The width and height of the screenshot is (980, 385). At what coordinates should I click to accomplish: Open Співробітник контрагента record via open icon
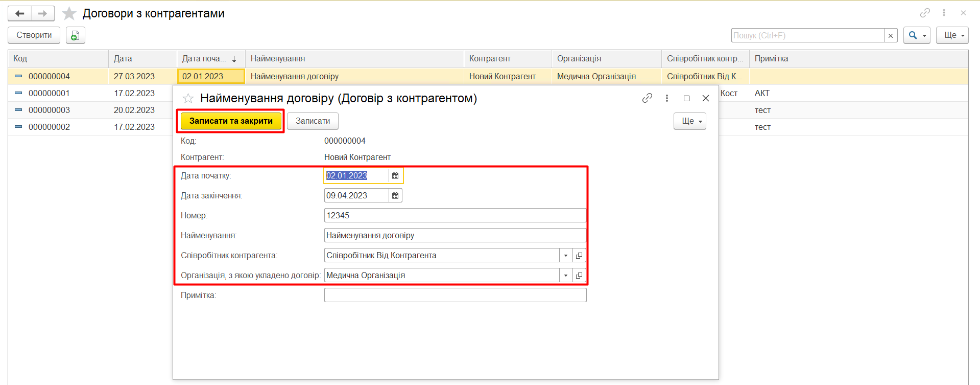tap(579, 256)
